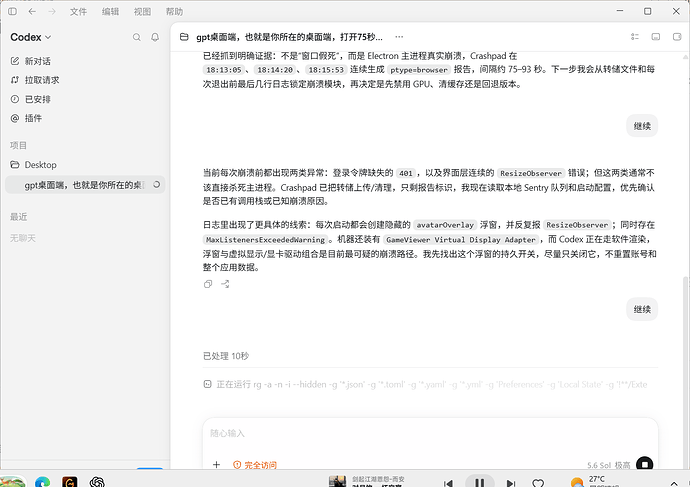
Task: Click the ptype=browser code tag
Action: 419,70
